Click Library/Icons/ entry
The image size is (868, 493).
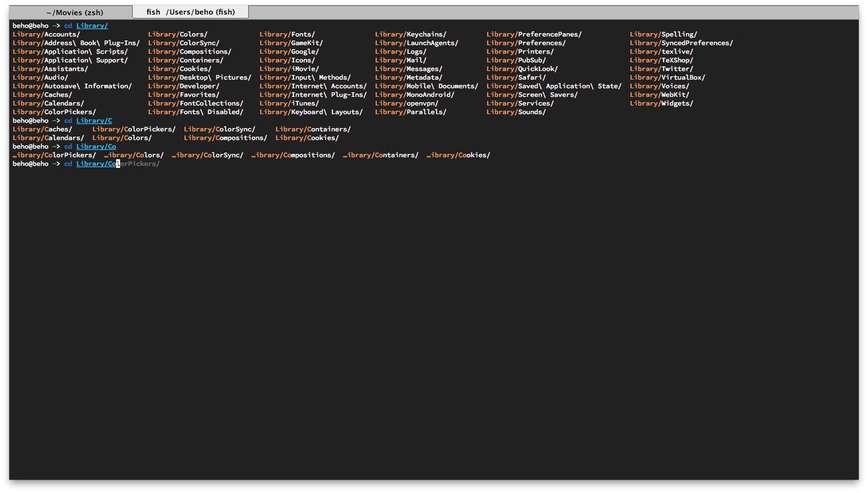[x=287, y=60]
